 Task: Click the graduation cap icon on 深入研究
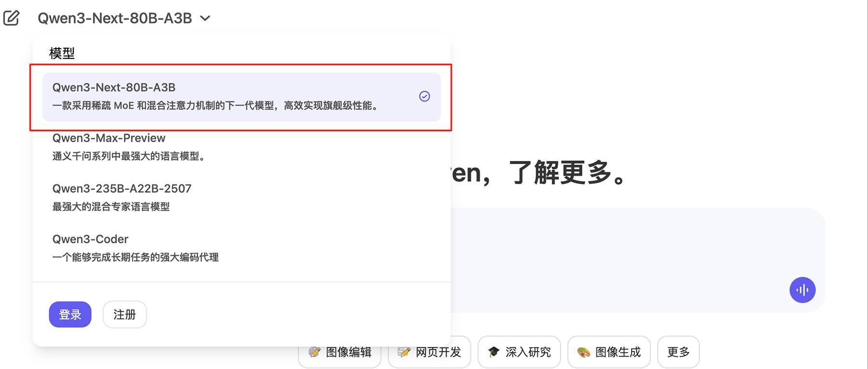[494, 352]
